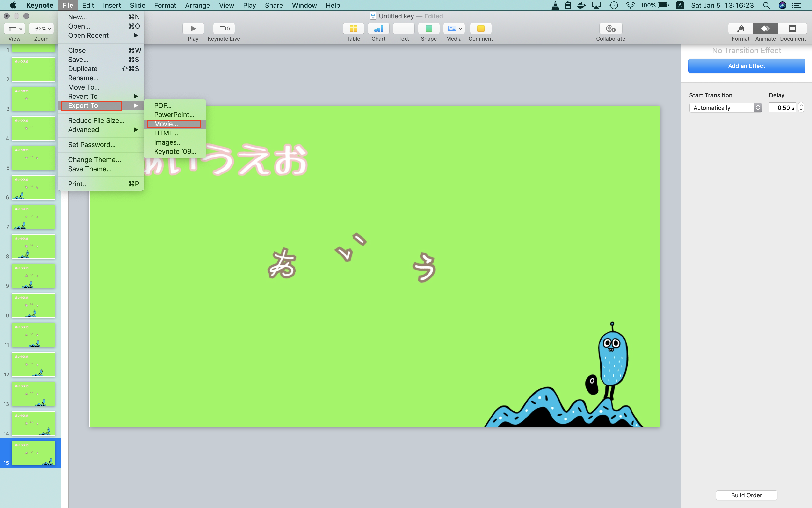Open the Zoom 62% dropdown
The height and width of the screenshot is (508, 812).
tap(41, 29)
